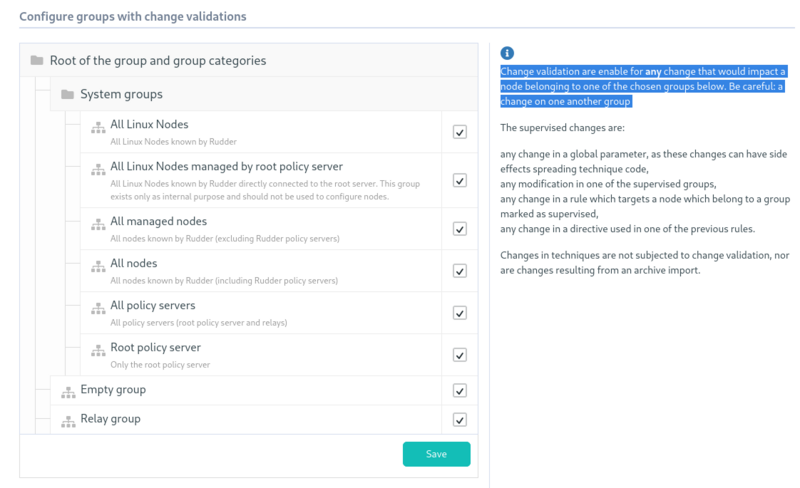Click the blue info icon
The image size is (800, 488).
point(507,53)
